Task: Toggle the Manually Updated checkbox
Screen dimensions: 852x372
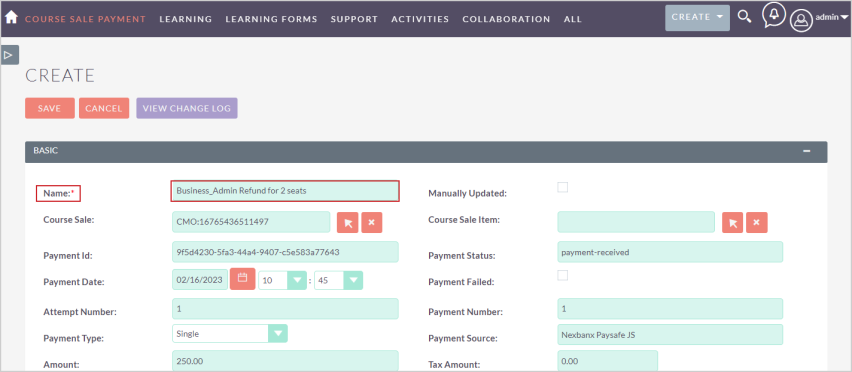Action: click(563, 187)
